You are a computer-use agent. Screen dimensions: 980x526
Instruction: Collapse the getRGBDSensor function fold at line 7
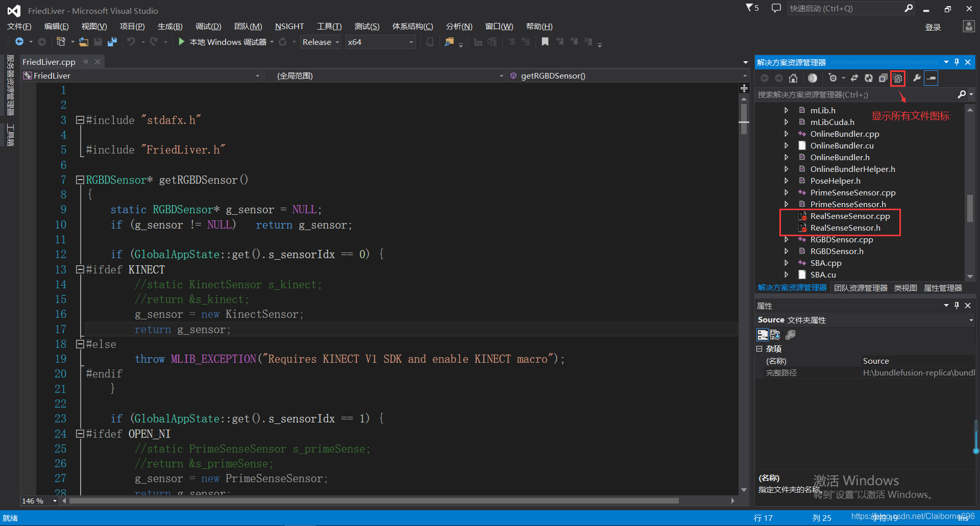coord(80,180)
